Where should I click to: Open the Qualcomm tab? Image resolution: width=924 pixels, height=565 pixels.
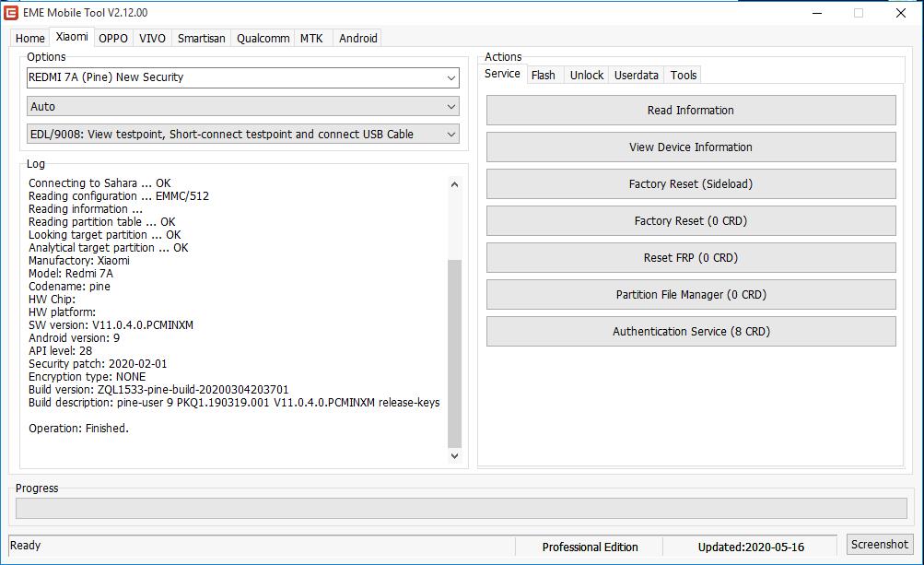(x=263, y=39)
